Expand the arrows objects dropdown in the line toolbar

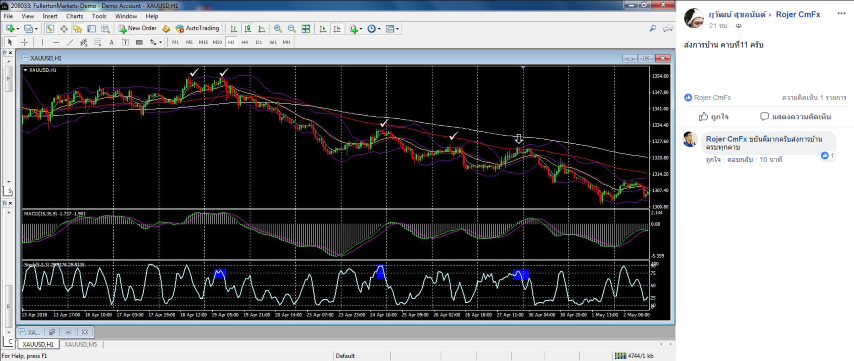point(161,42)
